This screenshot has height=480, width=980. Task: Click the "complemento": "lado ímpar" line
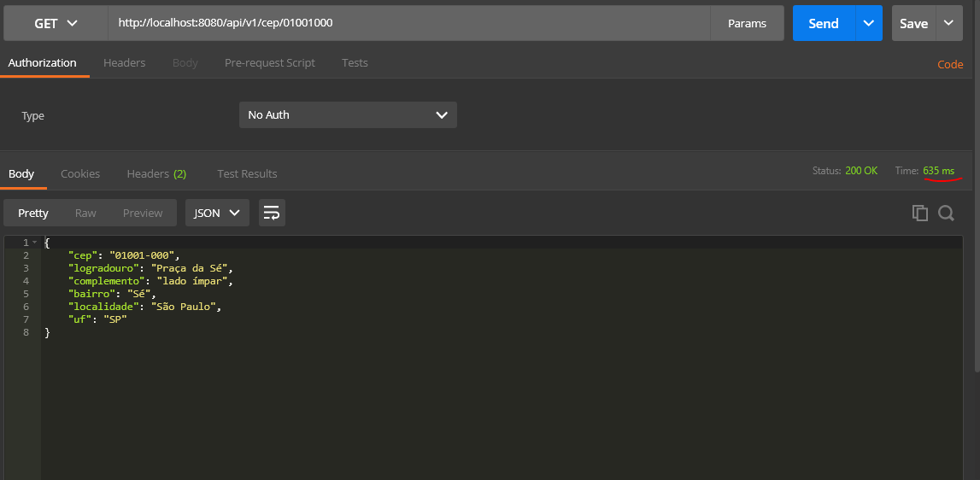(150, 281)
